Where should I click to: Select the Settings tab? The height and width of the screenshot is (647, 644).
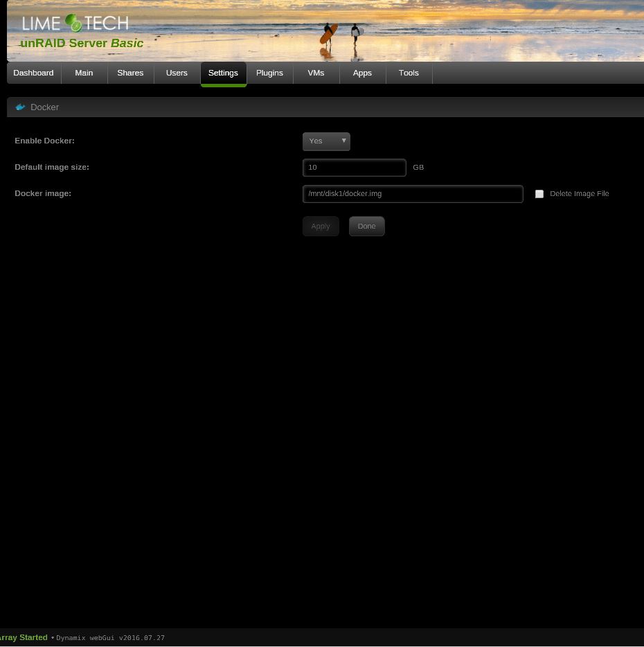tap(223, 73)
